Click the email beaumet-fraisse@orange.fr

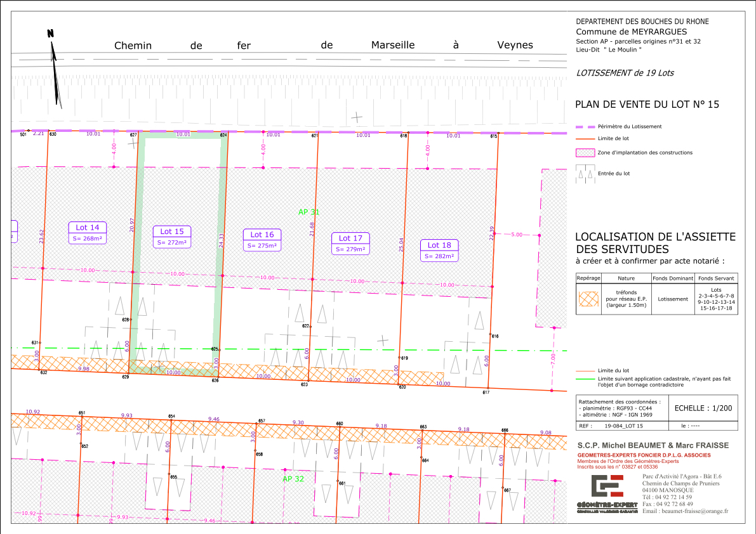click(685, 511)
